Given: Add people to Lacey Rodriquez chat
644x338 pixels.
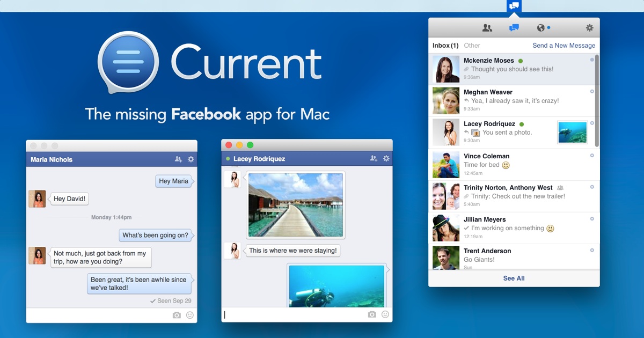Looking at the screenshot, I should 374,159.
